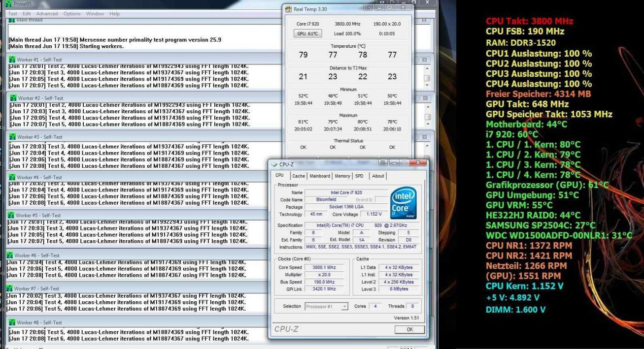Image resolution: width=644 pixels, height=349 pixels.
Task: Click the Worker #5 - Self-Test icon
Action: 11,215
